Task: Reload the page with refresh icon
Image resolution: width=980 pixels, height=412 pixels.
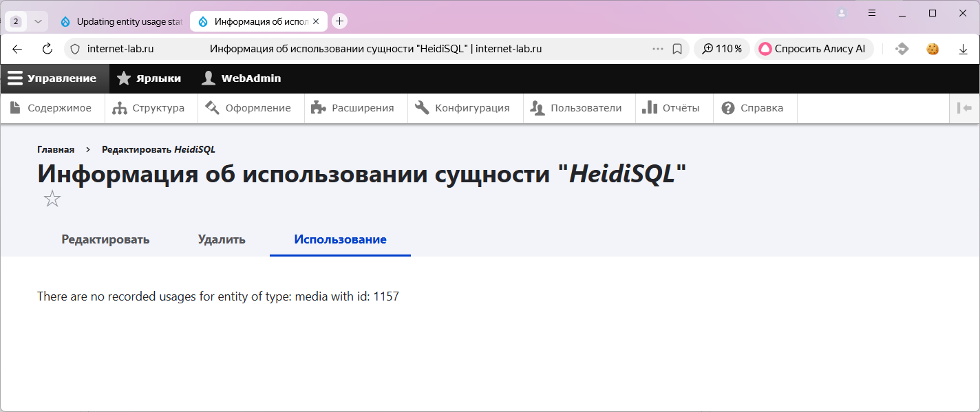Action: click(47, 49)
